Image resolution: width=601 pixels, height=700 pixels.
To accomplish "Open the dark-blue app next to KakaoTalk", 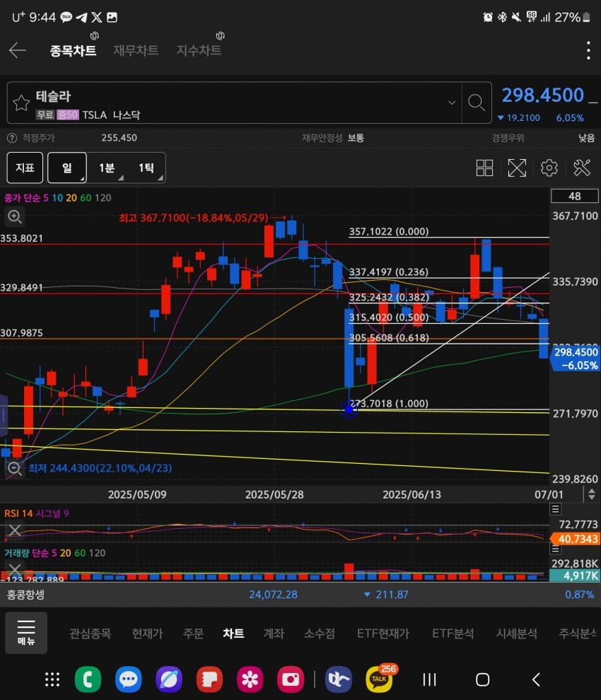I will click(x=339, y=679).
